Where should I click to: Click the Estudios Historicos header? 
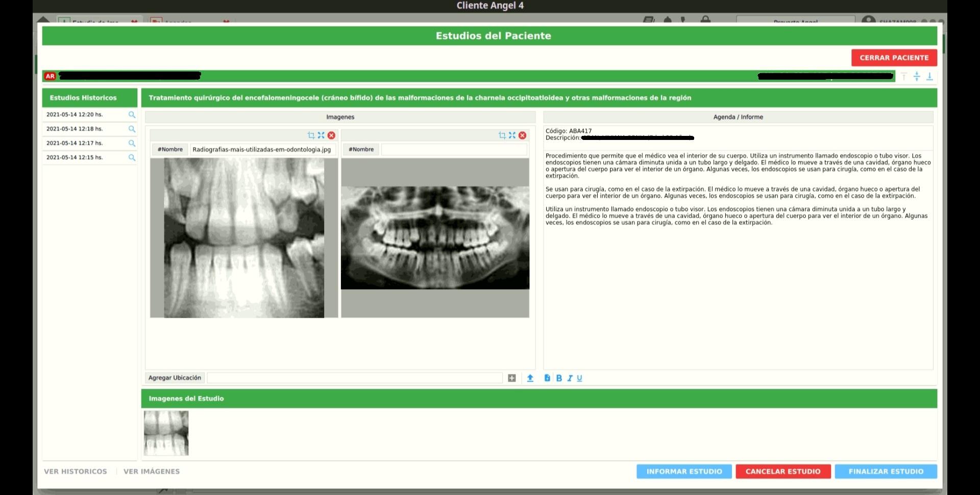[90, 98]
